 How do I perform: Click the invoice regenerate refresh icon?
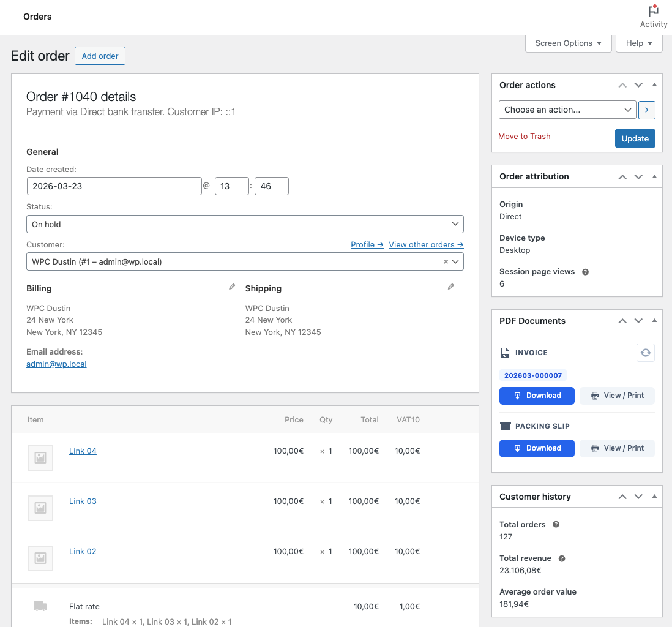[x=646, y=353]
